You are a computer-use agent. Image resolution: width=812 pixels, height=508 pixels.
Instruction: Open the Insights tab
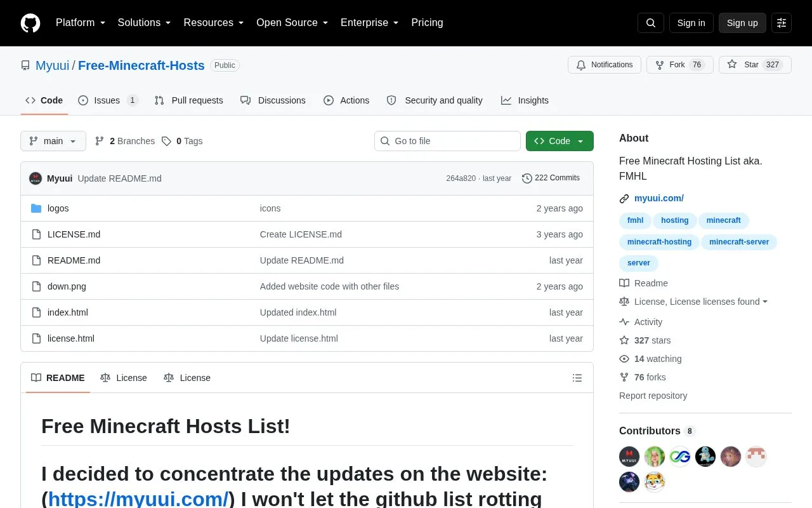(525, 100)
